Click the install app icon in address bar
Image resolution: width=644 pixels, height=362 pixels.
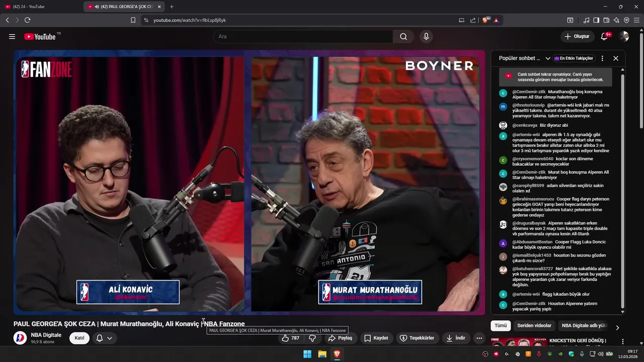point(462,20)
